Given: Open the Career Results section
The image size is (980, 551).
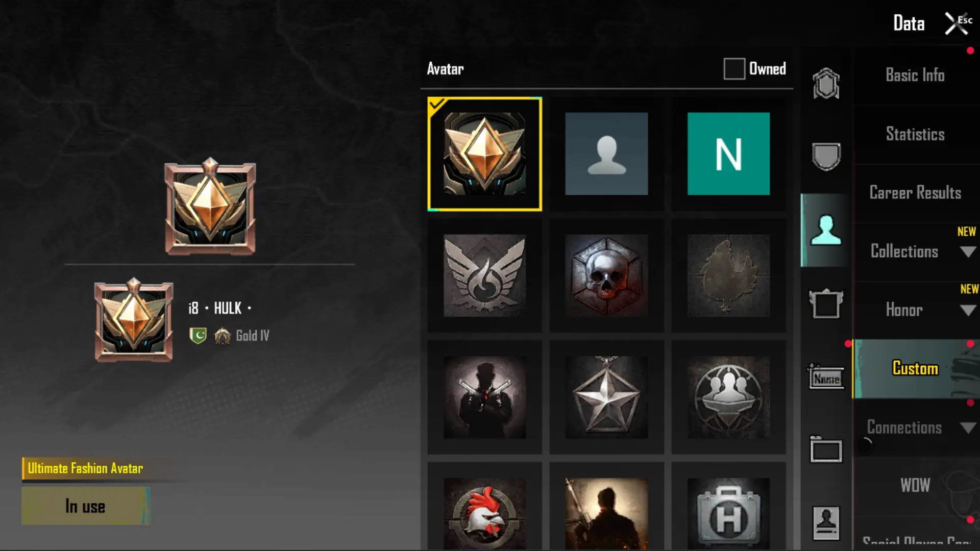Looking at the screenshot, I should tap(915, 193).
